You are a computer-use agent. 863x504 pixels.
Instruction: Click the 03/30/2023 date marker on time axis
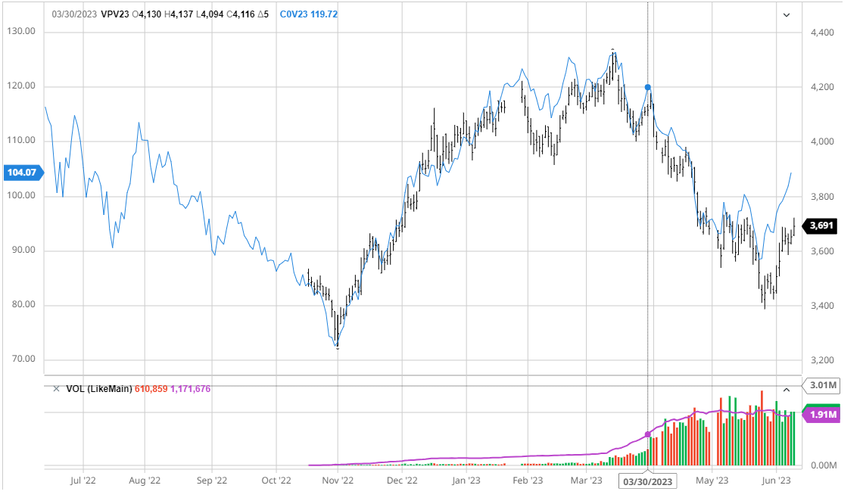tap(646, 481)
